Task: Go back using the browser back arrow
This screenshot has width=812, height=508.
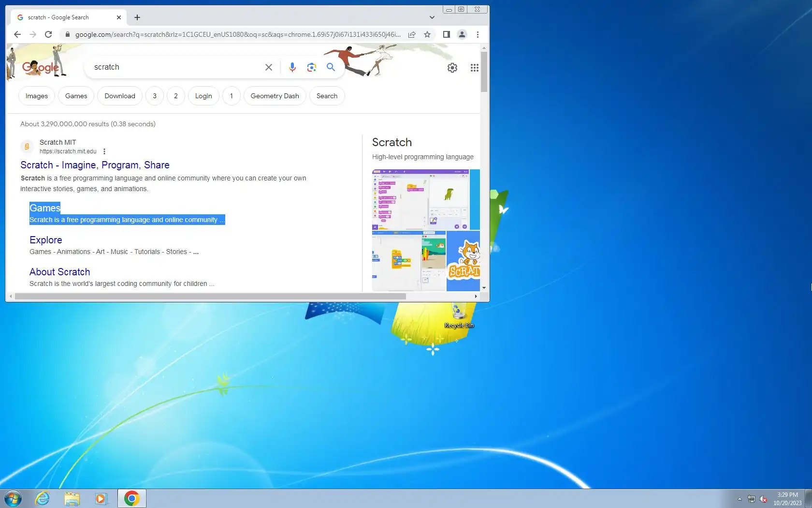Action: tap(17, 34)
